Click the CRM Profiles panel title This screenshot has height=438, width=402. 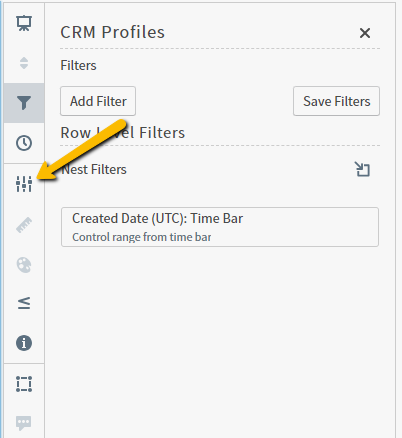pyautogui.click(x=113, y=32)
